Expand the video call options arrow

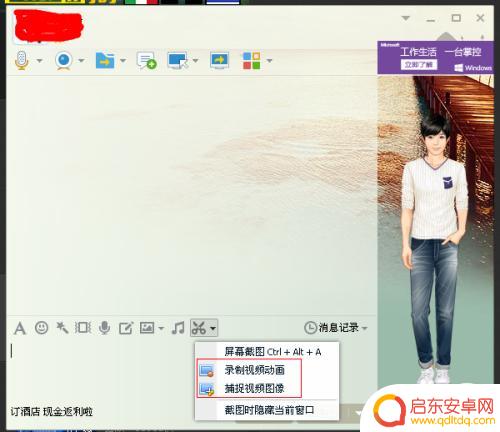tap(81, 61)
